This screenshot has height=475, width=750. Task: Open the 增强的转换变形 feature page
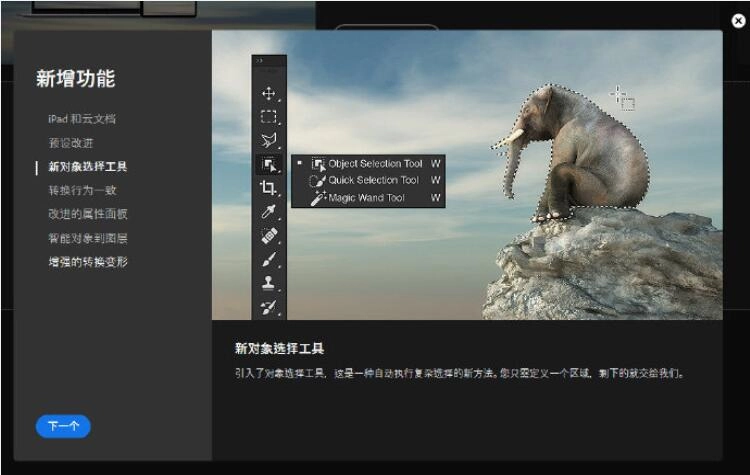coord(88,262)
